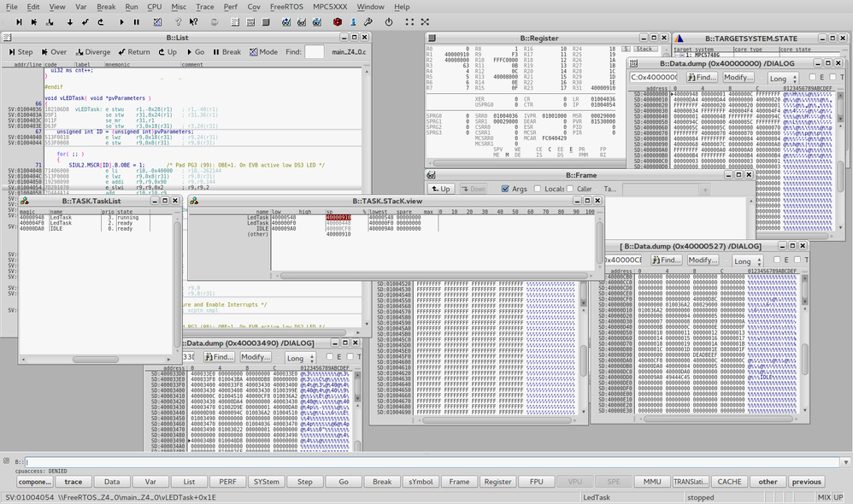Enable Caller checkbox in B::Frame

pos(570,189)
